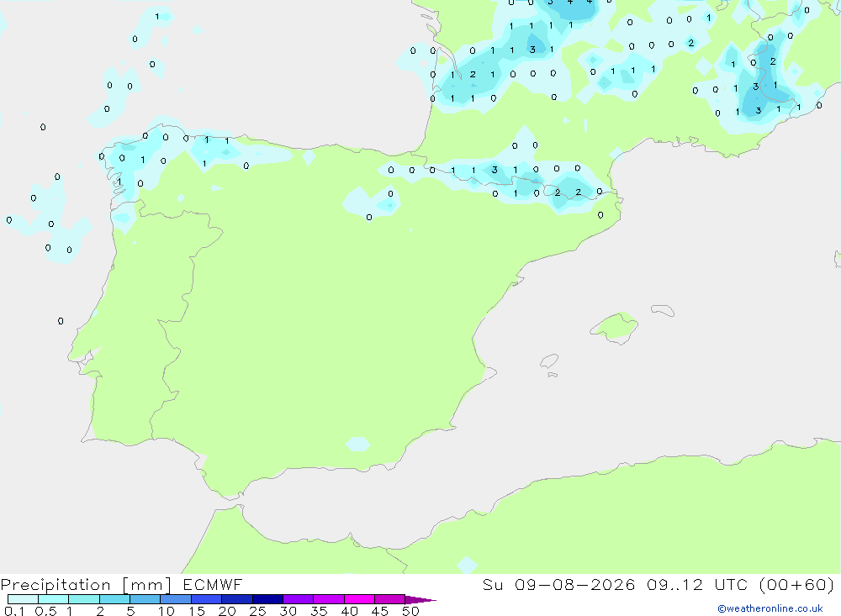
Task: Click the '45' legend scale label
Action: click(380, 611)
